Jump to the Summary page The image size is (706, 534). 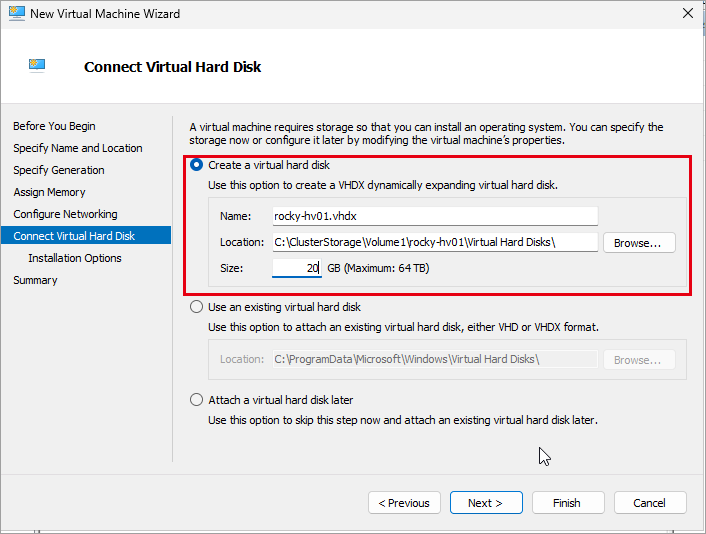pyautogui.click(x=35, y=280)
